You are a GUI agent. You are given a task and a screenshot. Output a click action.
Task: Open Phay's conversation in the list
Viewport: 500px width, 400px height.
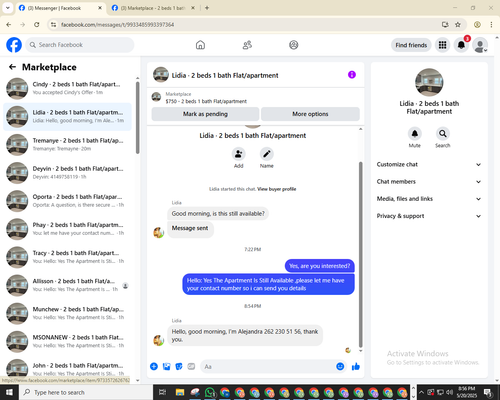pyautogui.click(x=67, y=229)
